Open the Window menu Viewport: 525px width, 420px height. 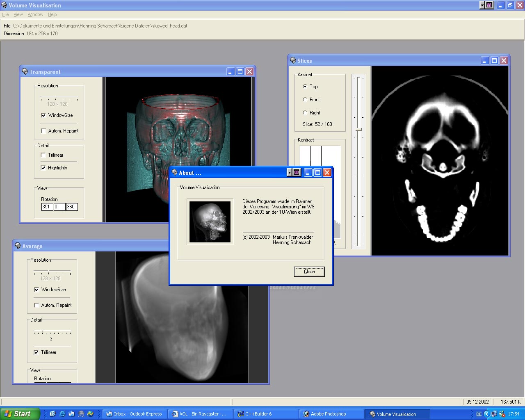click(35, 14)
